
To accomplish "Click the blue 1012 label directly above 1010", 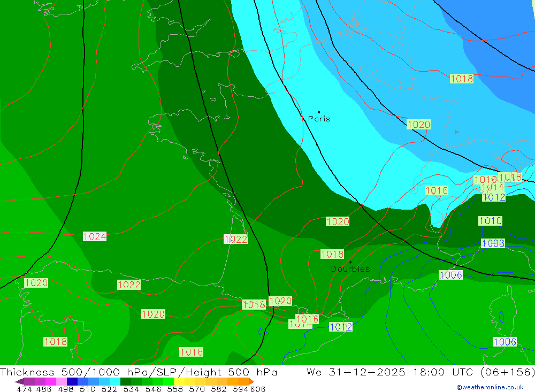I will coord(494,197).
